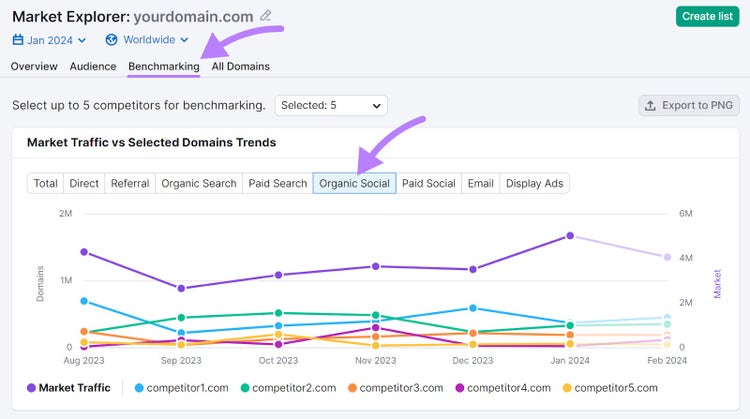Click the Create list button
Viewport: 750px width, 419px height.
point(707,16)
